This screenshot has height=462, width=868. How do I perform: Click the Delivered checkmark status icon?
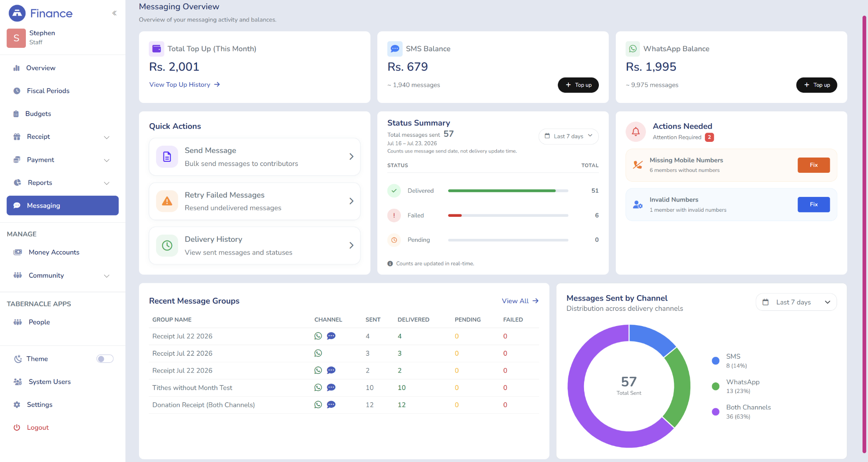pos(394,191)
